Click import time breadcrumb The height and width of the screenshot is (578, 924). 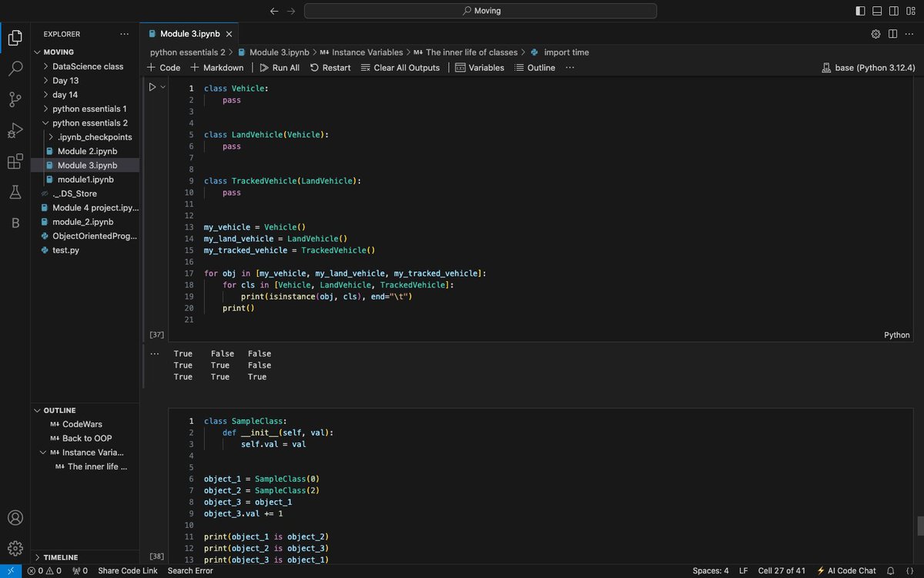pyautogui.click(x=560, y=52)
